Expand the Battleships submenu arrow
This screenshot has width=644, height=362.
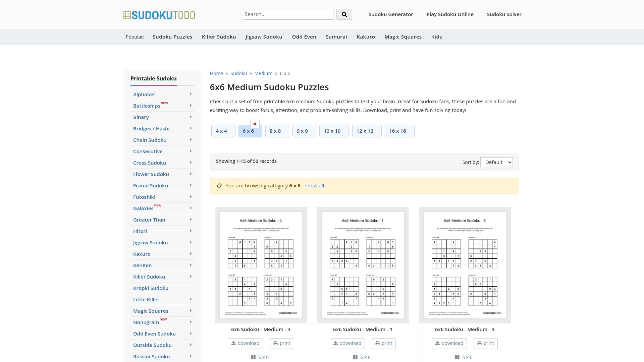coord(191,106)
